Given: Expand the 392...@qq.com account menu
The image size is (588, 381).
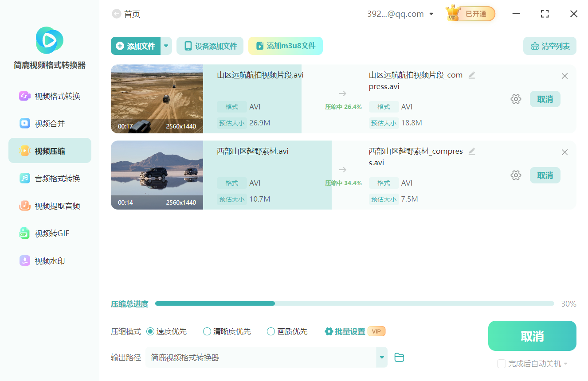Looking at the screenshot, I should 431,14.
